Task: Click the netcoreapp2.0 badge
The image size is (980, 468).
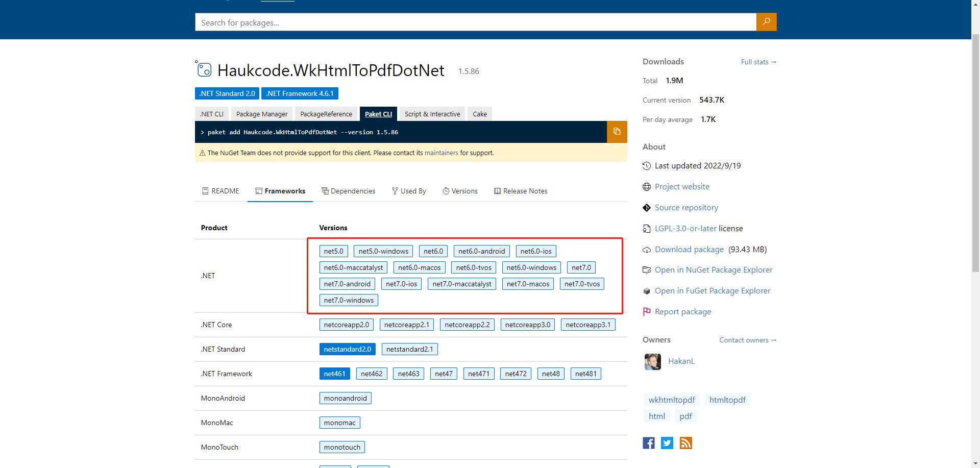Action: 347,325
